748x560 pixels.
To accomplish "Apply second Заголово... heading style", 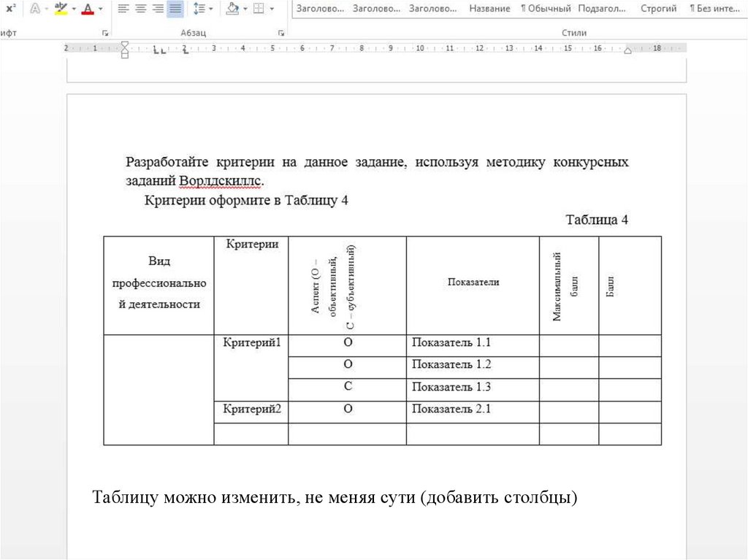I will click(376, 9).
